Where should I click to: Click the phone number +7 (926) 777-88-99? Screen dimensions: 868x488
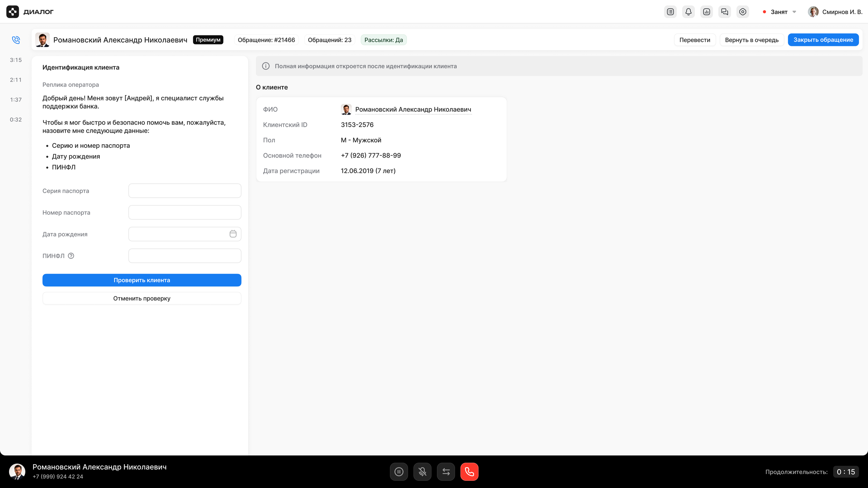pos(371,155)
